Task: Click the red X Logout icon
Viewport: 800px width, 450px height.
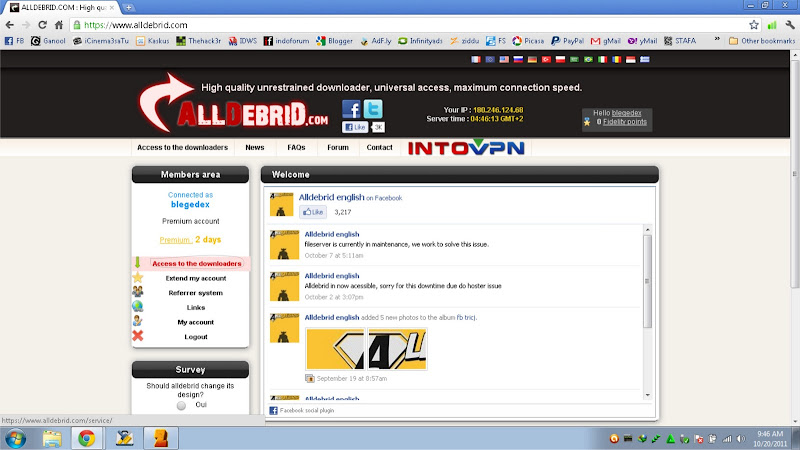Action: pos(138,336)
